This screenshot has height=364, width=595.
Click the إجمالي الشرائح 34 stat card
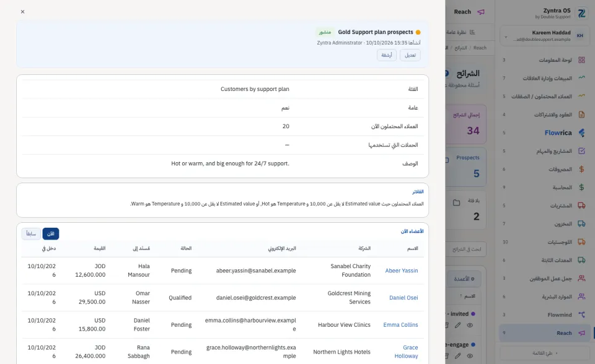466,124
